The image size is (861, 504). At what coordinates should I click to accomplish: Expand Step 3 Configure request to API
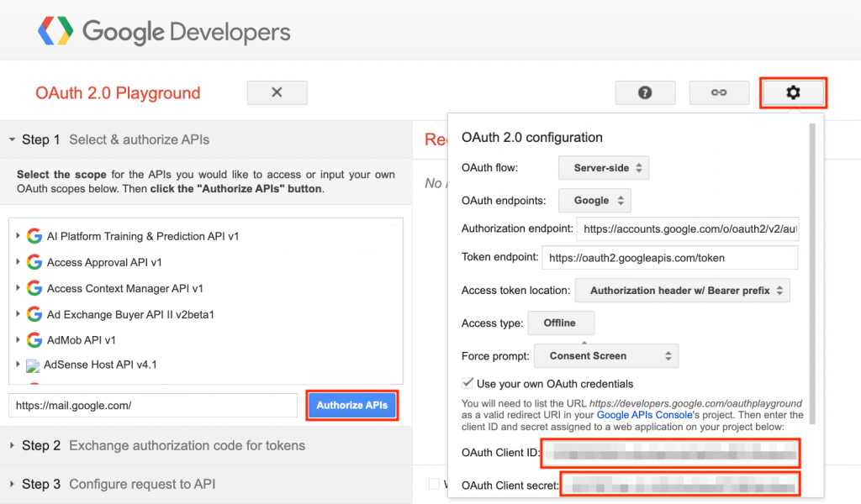12,484
